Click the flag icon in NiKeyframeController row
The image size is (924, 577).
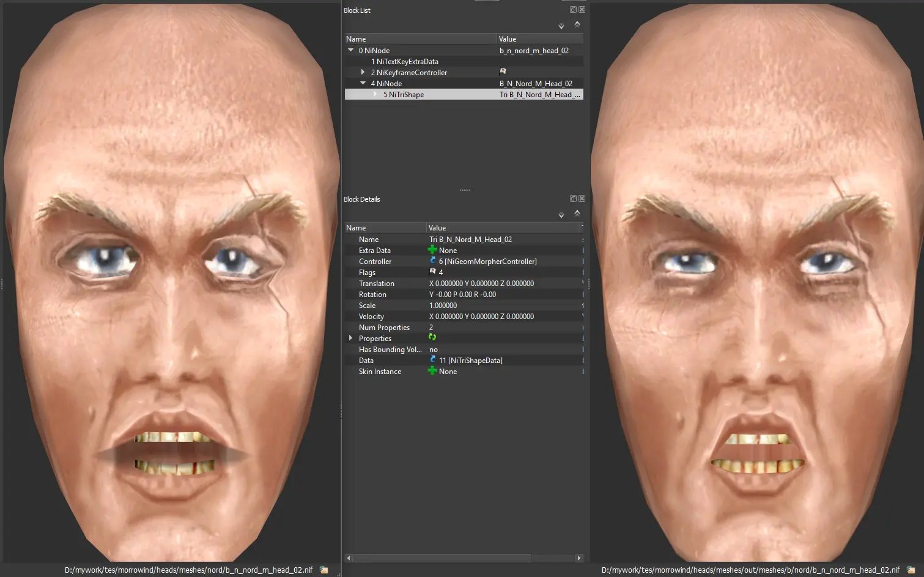click(x=503, y=72)
